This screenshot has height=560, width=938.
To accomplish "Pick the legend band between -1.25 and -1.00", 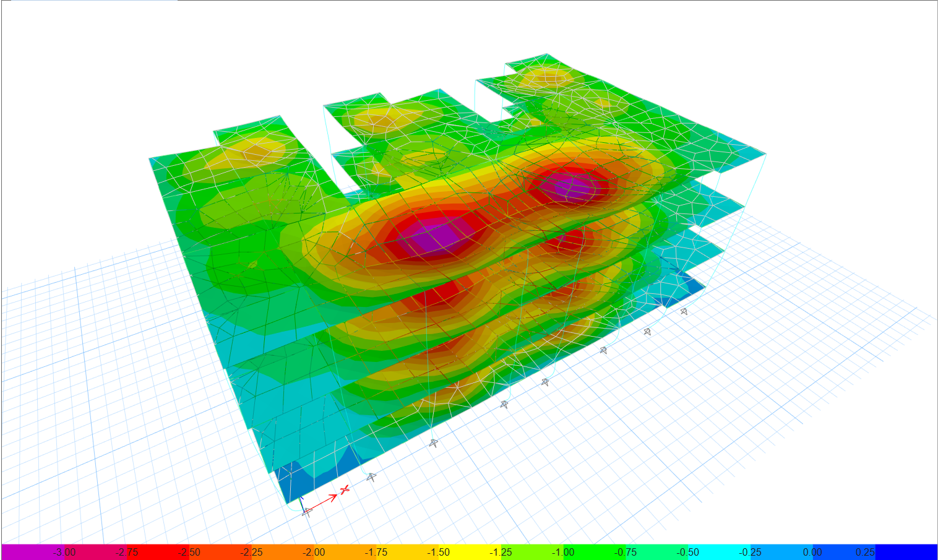I will coord(531,552).
